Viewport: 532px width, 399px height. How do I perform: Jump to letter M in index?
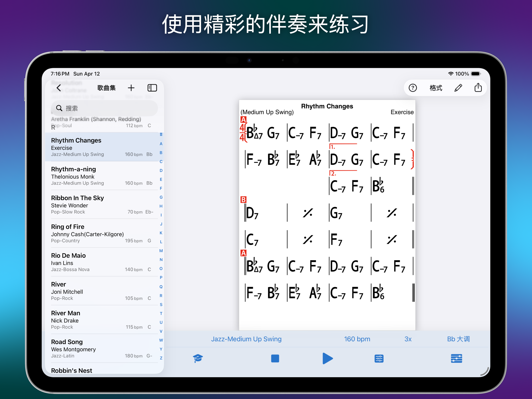tap(161, 251)
